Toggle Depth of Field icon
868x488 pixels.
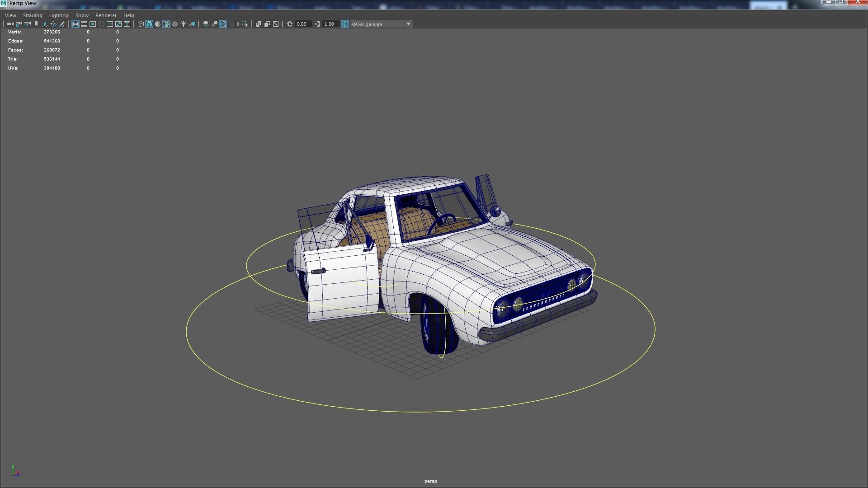(231, 24)
